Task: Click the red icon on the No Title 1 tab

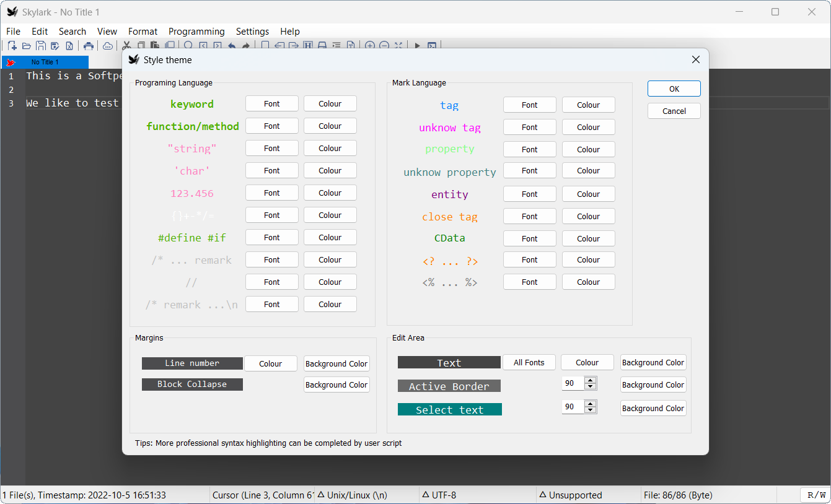Action: pos(11,62)
